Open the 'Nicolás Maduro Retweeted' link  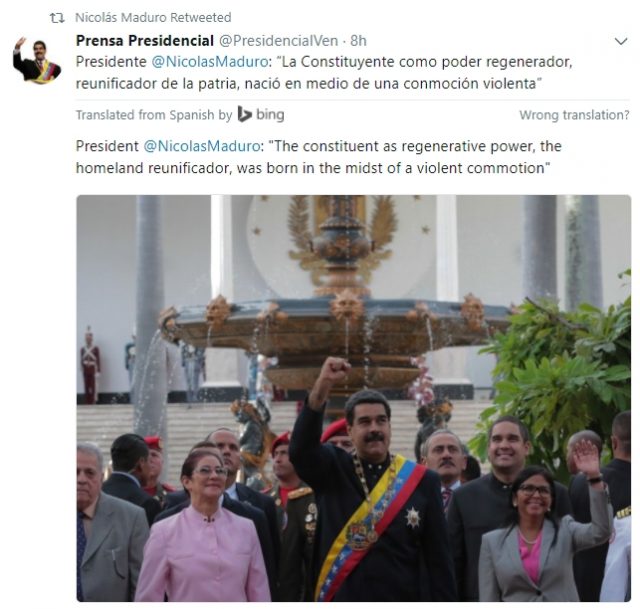click(x=153, y=18)
